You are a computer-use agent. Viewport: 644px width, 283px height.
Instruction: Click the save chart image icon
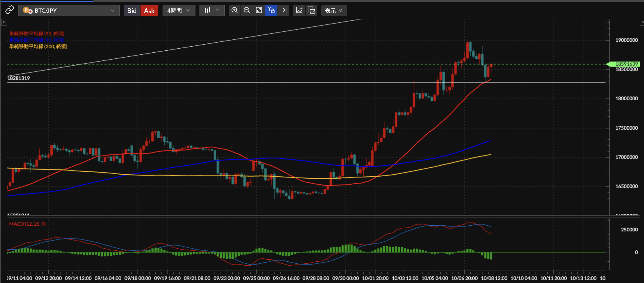(x=311, y=10)
